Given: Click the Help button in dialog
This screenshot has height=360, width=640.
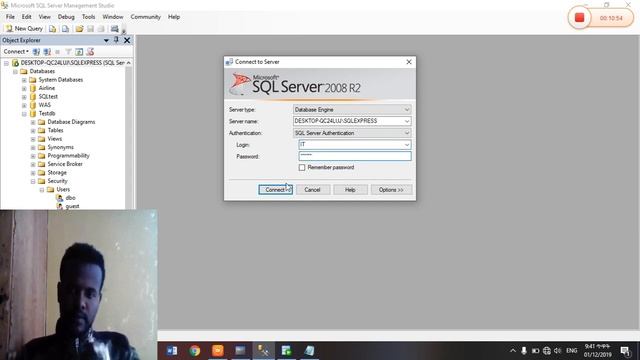Looking at the screenshot, I should point(350,190).
